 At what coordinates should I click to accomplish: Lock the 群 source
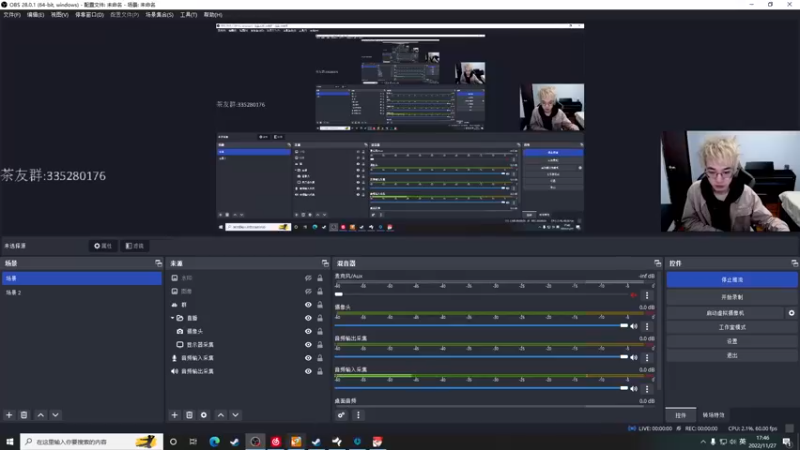[320, 305]
